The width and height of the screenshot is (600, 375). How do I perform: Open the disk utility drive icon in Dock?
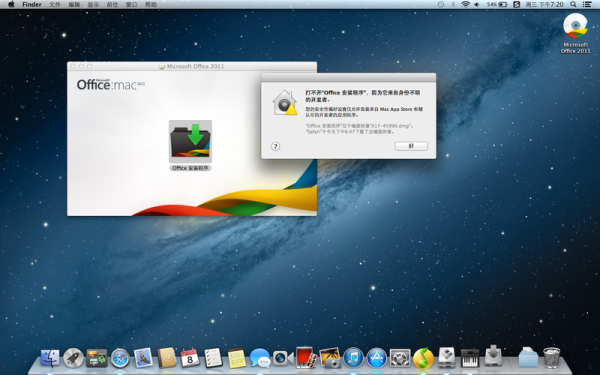tap(447, 357)
